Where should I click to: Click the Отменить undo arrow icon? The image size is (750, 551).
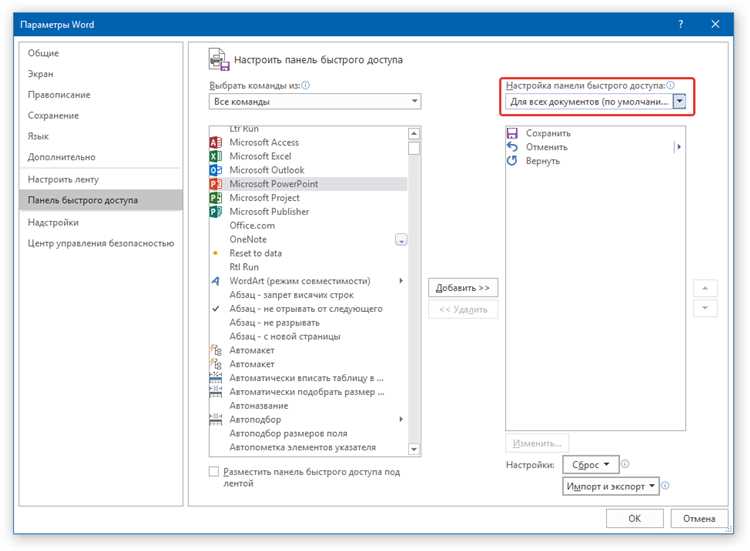pos(512,147)
